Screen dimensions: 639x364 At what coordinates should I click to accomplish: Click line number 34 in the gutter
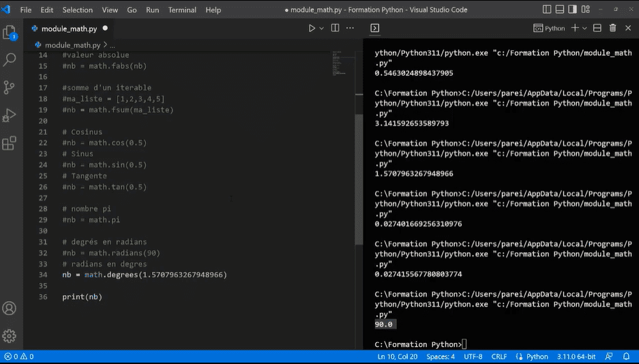(x=43, y=275)
